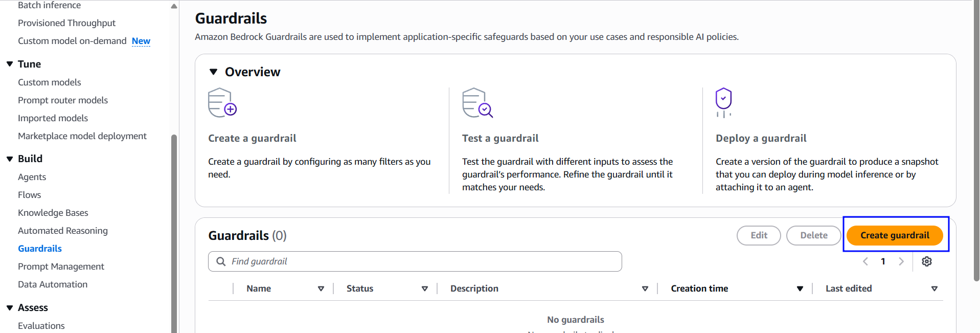Sort by Creation time arrow

point(800,288)
